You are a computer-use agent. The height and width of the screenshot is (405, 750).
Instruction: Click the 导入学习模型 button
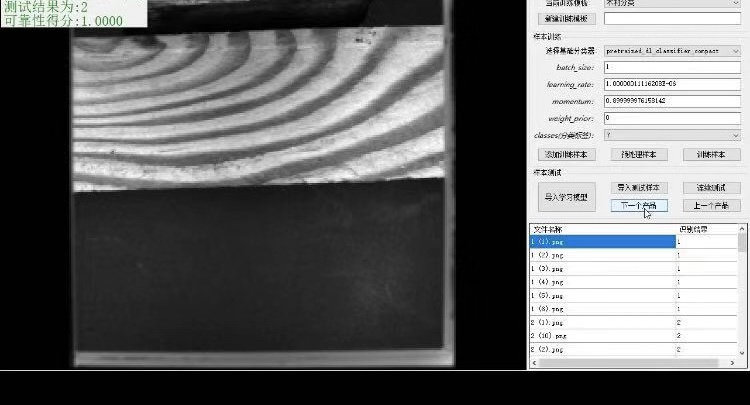567,197
